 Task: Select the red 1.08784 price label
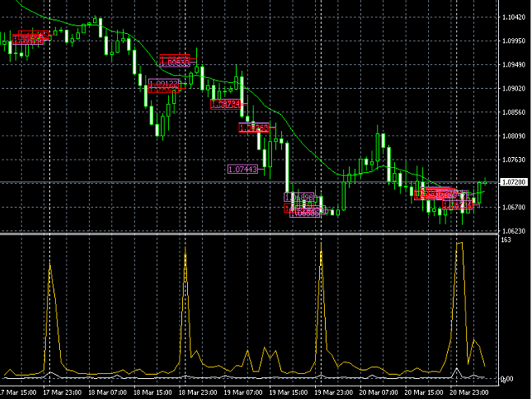click(x=225, y=104)
